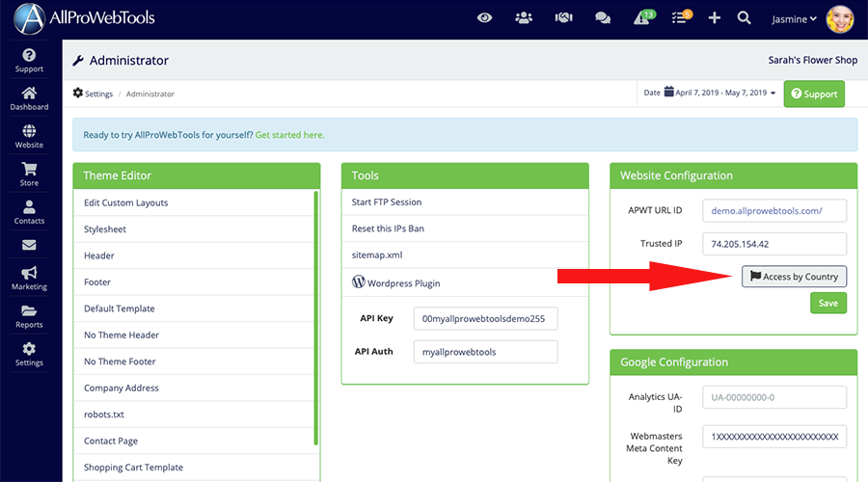Open the eye view icon in top bar
The width and height of the screenshot is (868, 482).
click(484, 18)
